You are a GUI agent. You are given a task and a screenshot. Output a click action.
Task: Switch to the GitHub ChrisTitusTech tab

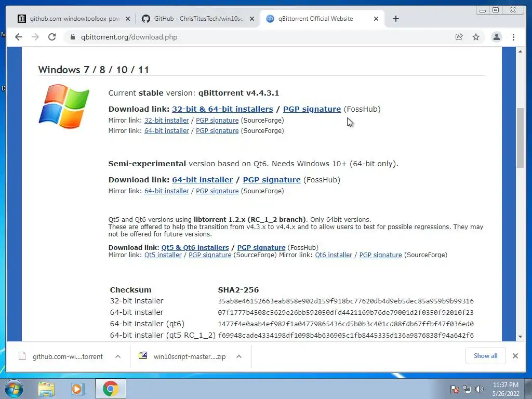point(198,19)
